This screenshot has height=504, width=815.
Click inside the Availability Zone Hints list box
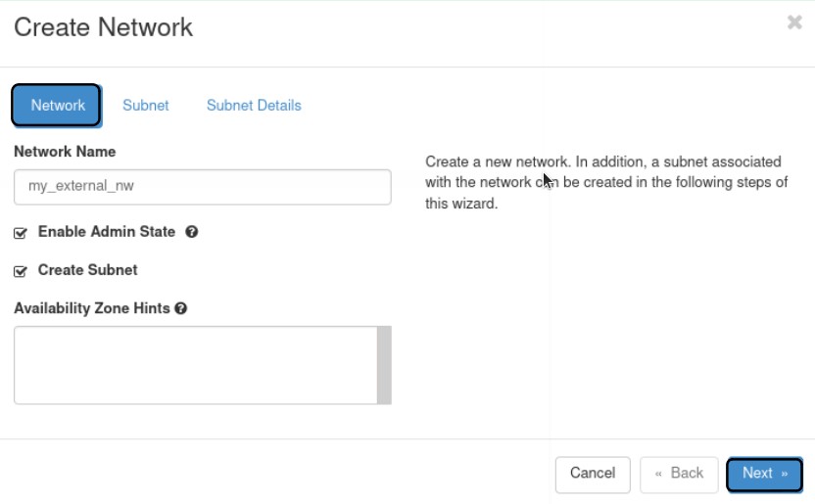(195, 365)
